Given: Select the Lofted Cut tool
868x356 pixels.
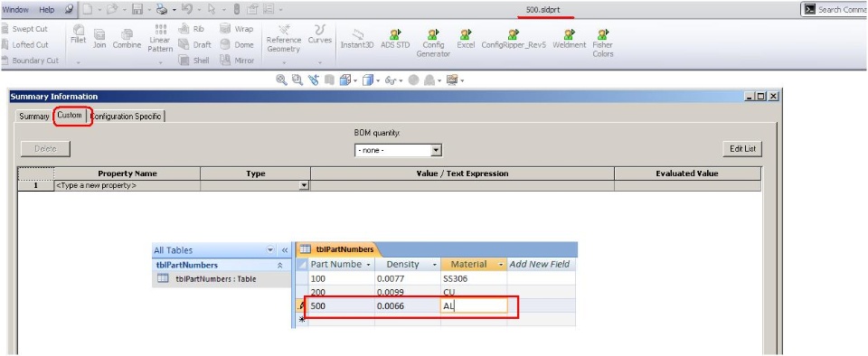Looking at the screenshot, I should coord(25,45).
